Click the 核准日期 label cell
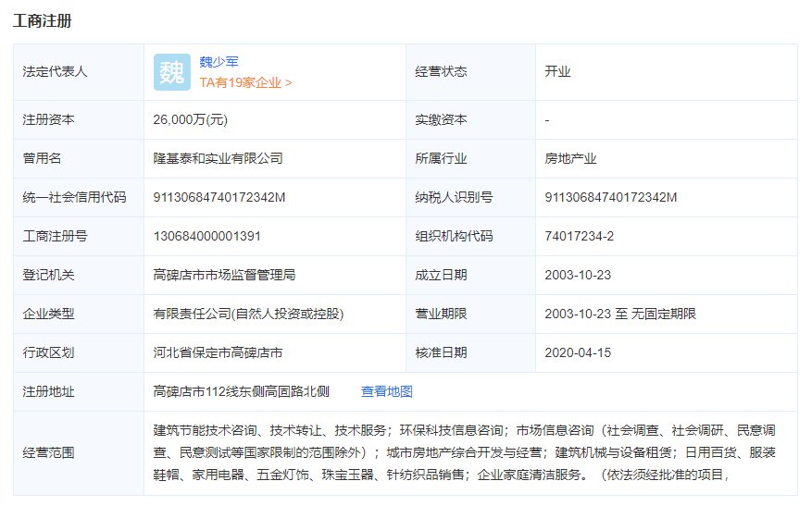812x506 pixels. click(x=470, y=352)
